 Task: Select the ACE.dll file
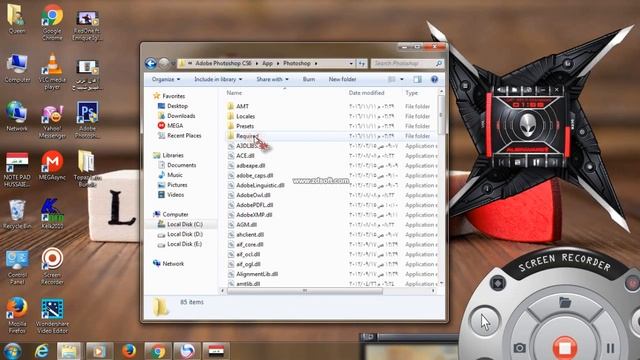click(x=245, y=156)
